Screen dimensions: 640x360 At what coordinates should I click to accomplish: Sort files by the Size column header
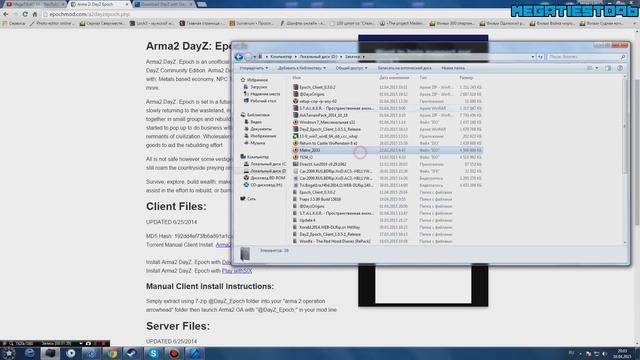click(x=466, y=78)
